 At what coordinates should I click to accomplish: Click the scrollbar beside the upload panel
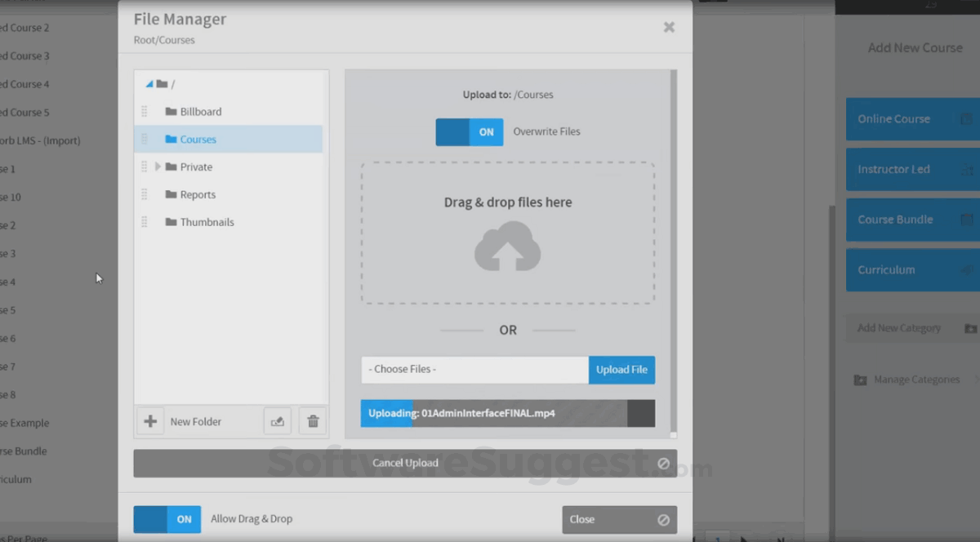672,245
